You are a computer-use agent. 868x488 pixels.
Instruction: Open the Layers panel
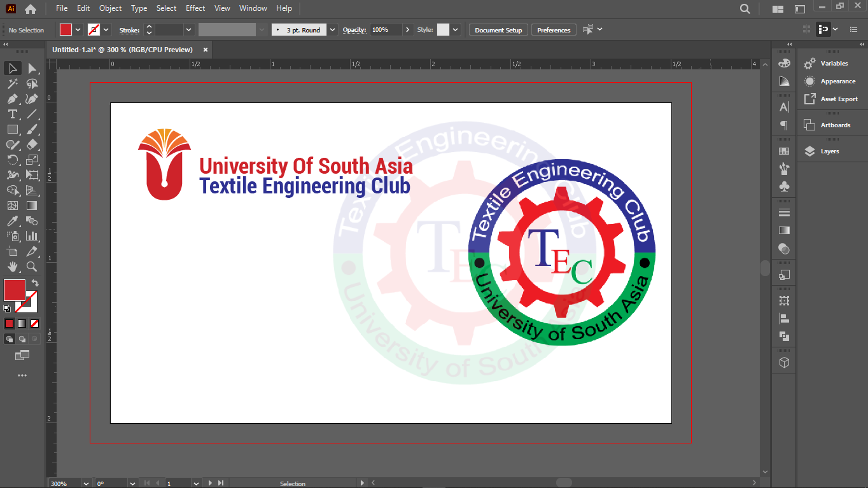click(x=830, y=151)
